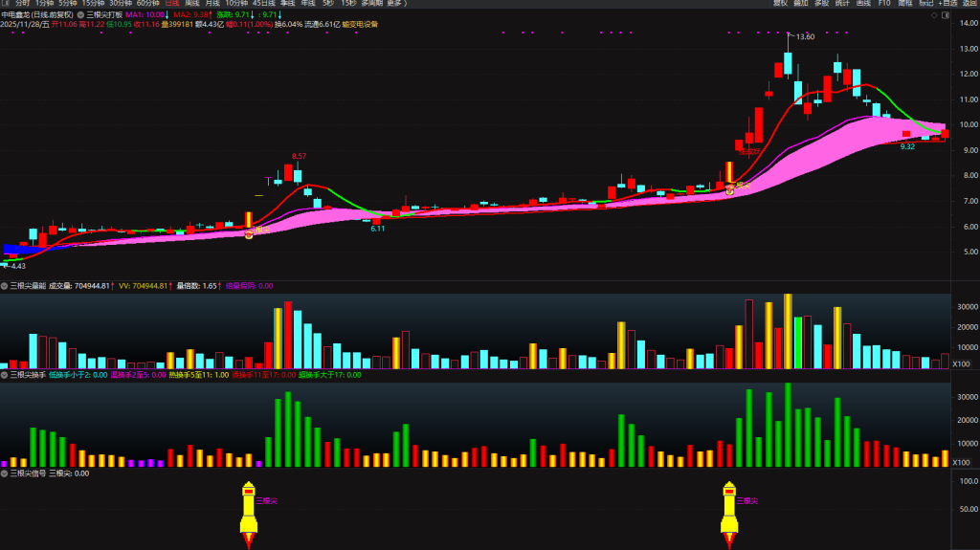Click the 13.60 high price marker
Screen dimensions: 980x550
coord(805,36)
